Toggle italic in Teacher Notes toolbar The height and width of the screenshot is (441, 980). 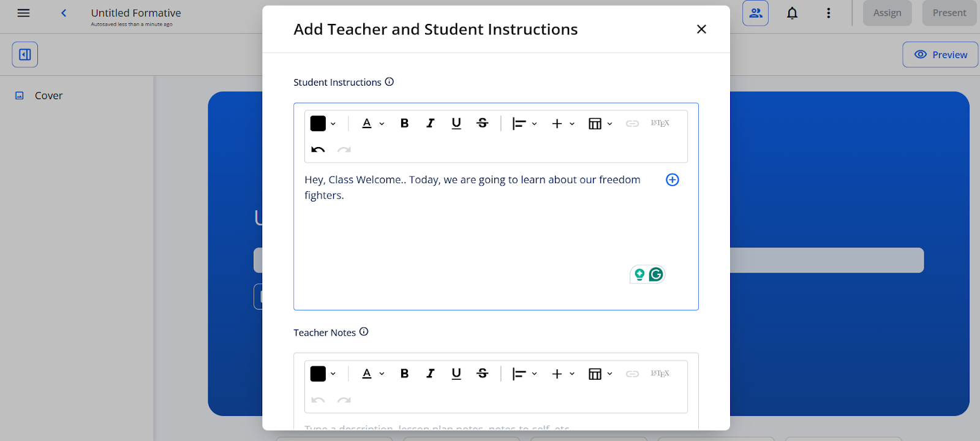coord(431,374)
